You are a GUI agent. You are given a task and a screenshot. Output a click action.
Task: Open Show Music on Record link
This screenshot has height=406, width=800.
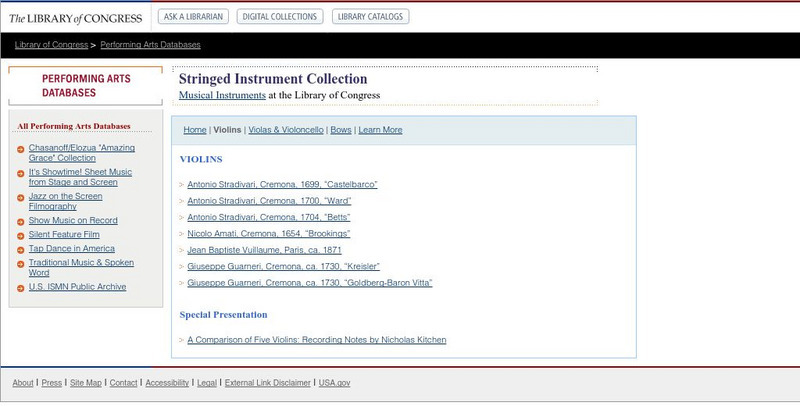[73, 220]
